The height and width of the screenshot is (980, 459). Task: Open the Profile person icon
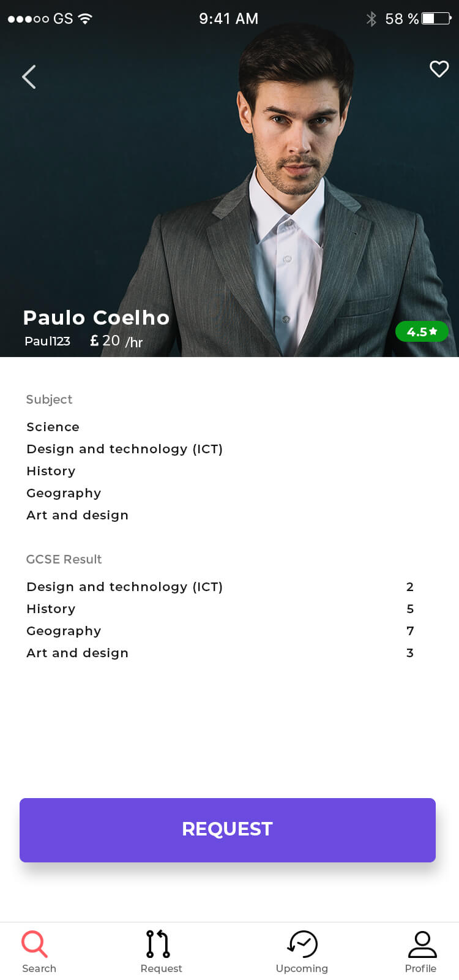pos(422,944)
